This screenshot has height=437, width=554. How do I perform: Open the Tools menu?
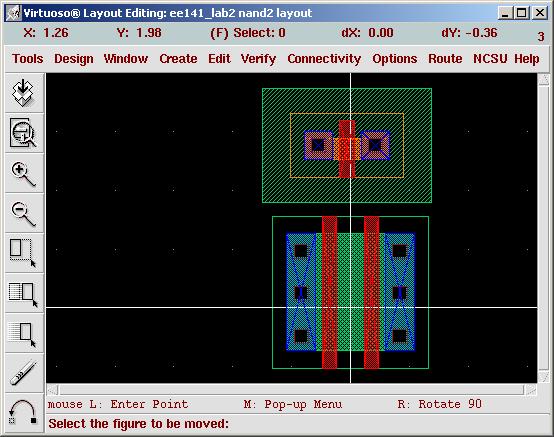tap(28, 59)
